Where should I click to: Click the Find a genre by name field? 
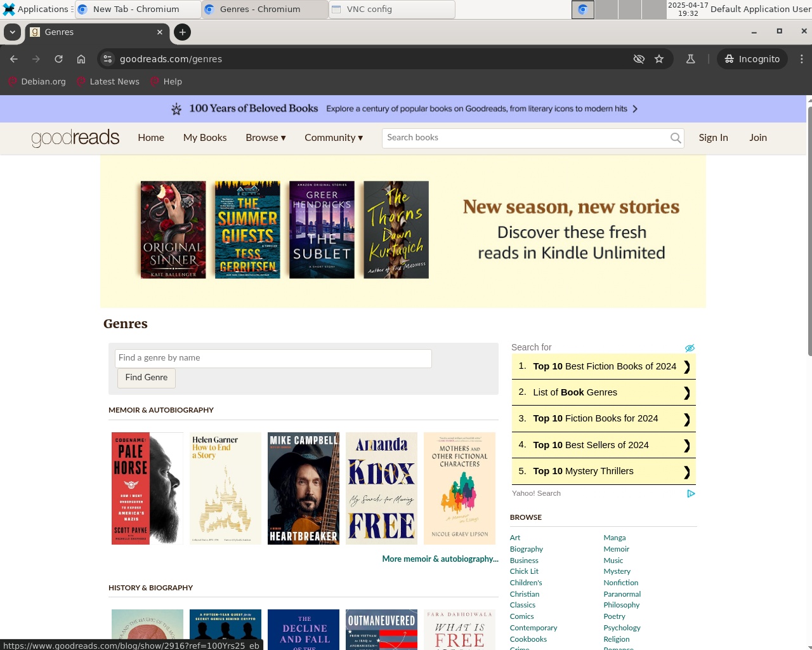tap(273, 358)
